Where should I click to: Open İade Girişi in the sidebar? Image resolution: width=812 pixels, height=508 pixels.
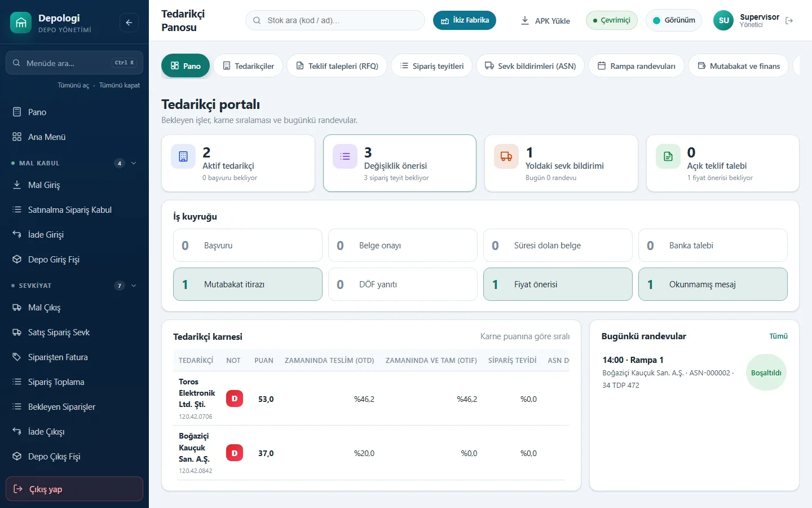pyautogui.click(x=74, y=235)
